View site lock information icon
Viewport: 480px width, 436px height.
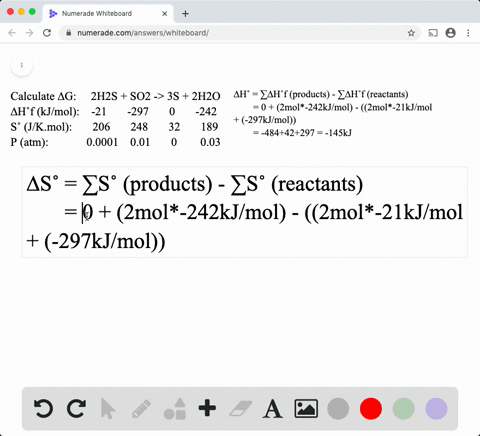(69, 33)
